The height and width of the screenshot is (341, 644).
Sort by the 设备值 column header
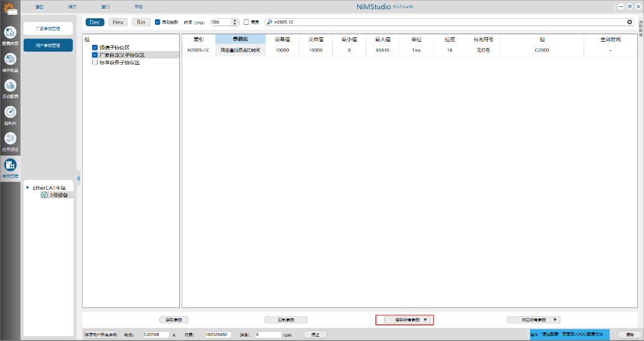[282, 39]
